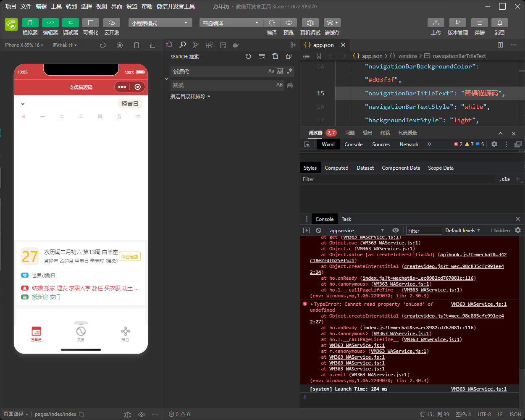The image size is (525, 420).
Task: Detach simulator into separate window icon
Action: tap(153, 45)
